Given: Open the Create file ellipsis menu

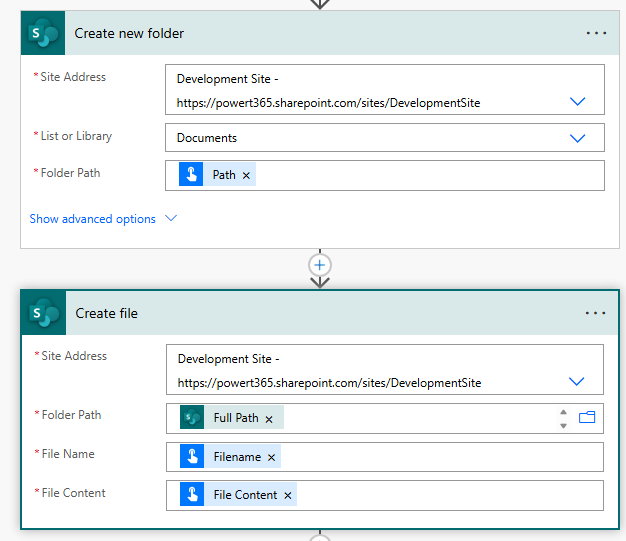Looking at the screenshot, I should point(596,313).
